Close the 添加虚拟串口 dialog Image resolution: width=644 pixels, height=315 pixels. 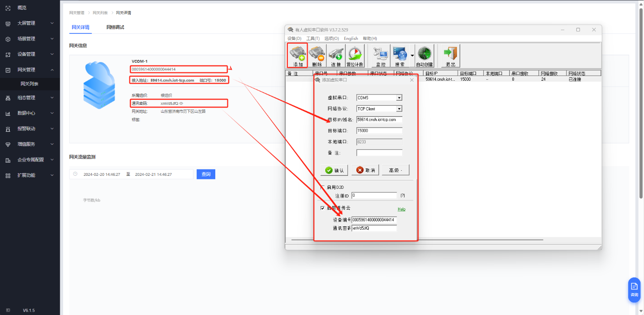pos(412,80)
